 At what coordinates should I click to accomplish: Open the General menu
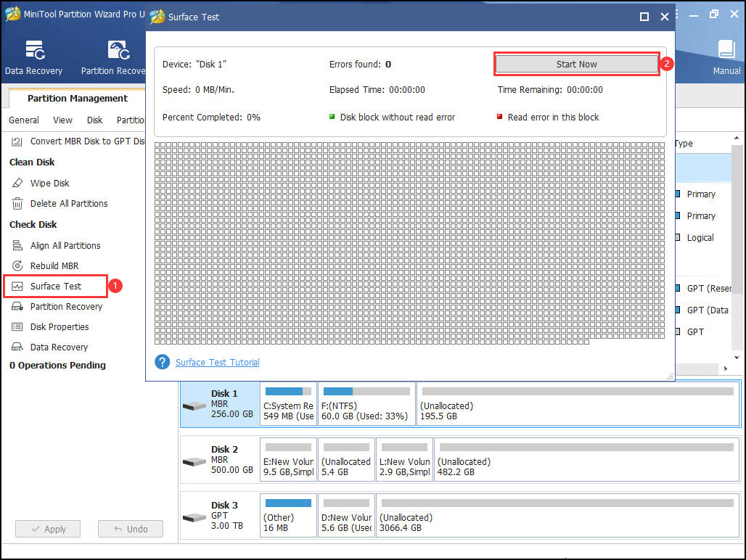tap(24, 120)
